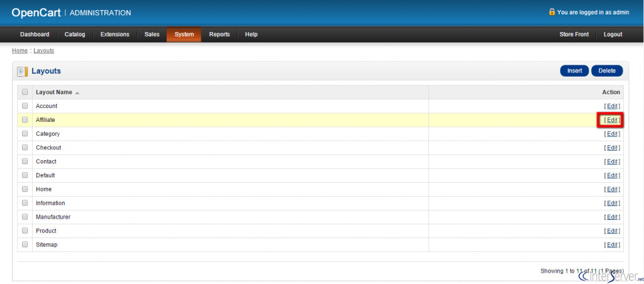
Task: Click the OpenCart logo
Action: [36, 13]
